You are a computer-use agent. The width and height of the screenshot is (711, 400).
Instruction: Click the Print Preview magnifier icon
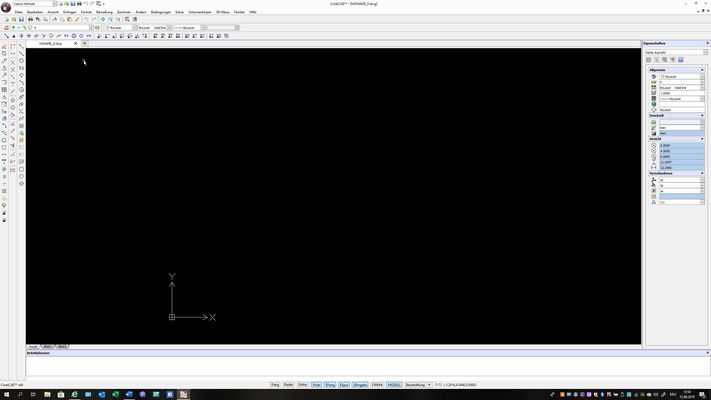(45, 20)
